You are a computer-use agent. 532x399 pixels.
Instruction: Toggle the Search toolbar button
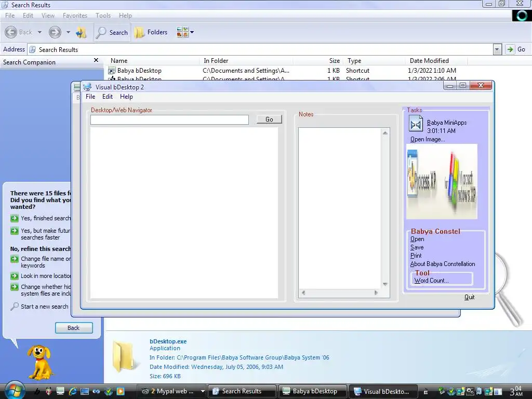tap(112, 33)
